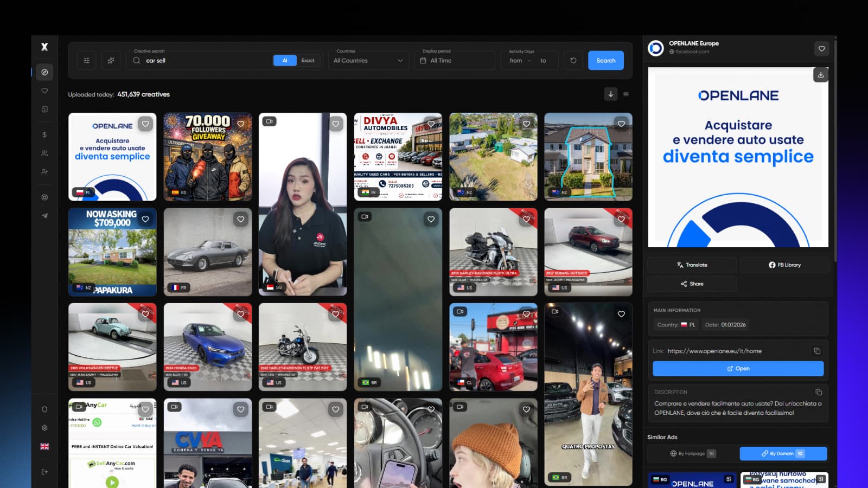
Task: Open the paper plane sidebar icon
Action: [x=44, y=216]
